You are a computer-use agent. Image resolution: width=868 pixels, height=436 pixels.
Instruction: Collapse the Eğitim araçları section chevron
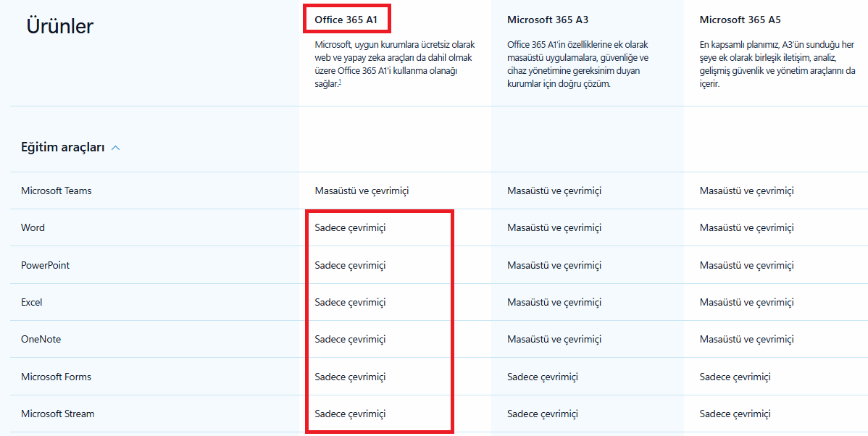pos(116,148)
